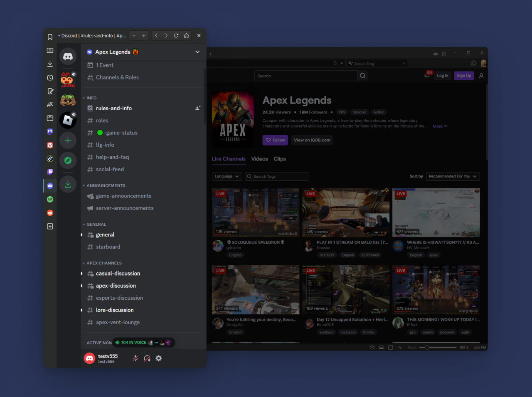Click Capture Page camera icon in status bar

click(x=372, y=348)
